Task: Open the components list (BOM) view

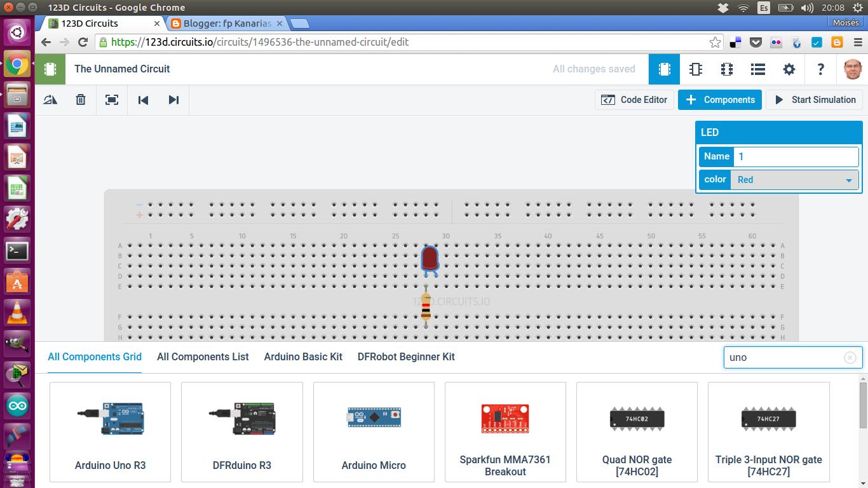Action: (757, 69)
